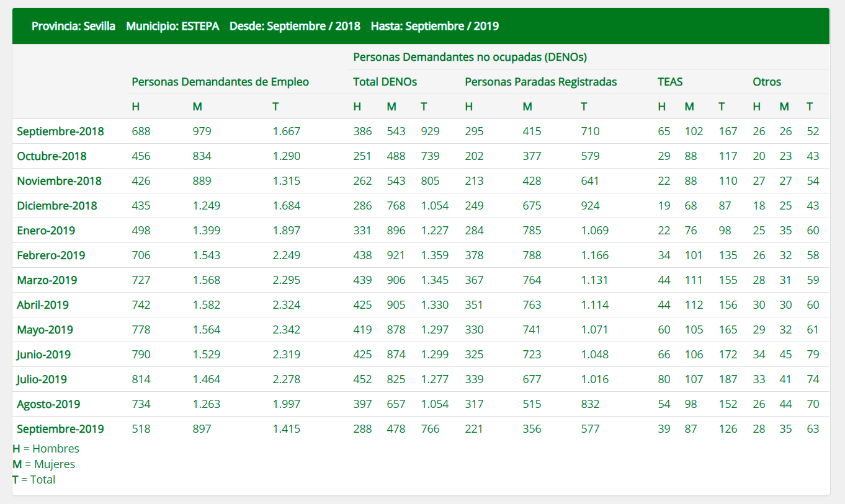This screenshot has height=504, width=845.
Task: Click the Otros column group header
Action: tap(767, 82)
